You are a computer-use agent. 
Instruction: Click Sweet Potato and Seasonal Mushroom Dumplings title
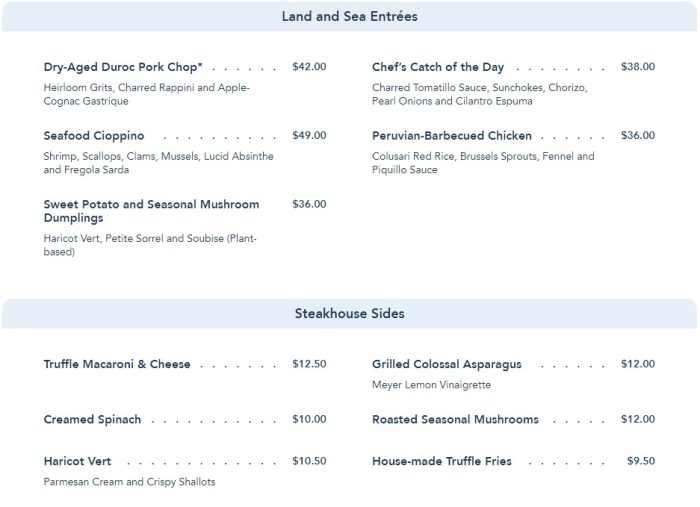tap(151, 211)
